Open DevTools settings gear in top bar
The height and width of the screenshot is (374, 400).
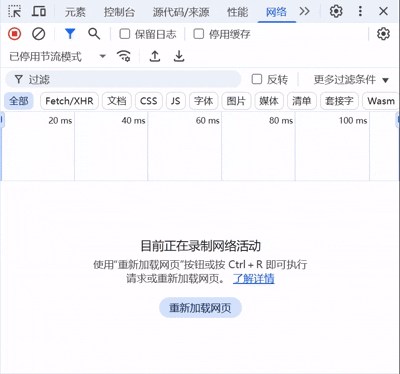(x=336, y=11)
